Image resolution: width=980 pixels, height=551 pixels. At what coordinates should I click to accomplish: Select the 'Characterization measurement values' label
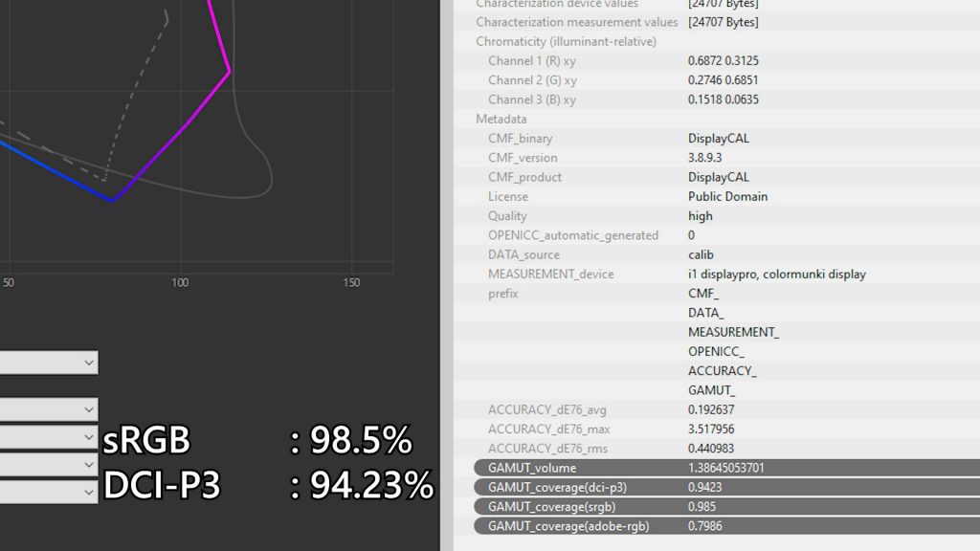(x=576, y=22)
